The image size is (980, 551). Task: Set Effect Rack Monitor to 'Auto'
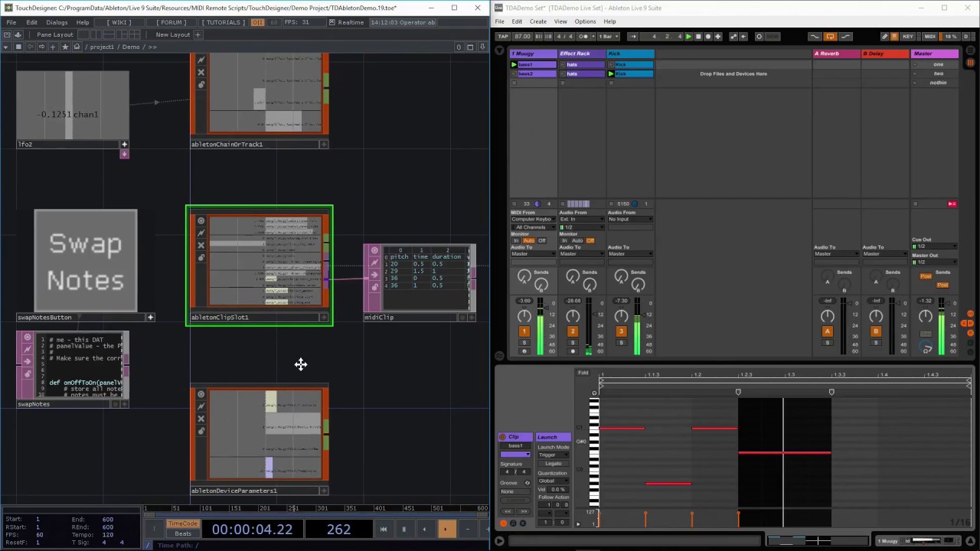[577, 241]
